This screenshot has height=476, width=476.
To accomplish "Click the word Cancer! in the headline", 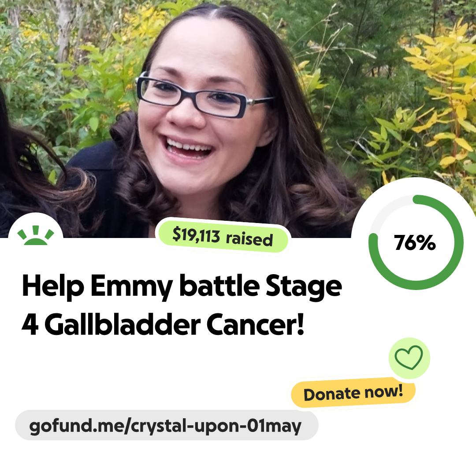I will (x=255, y=324).
